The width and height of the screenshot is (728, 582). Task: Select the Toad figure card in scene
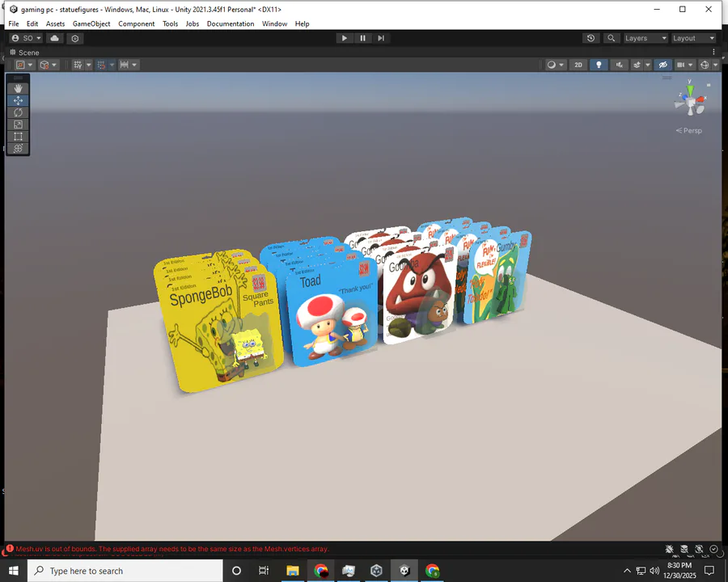(332, 314)
